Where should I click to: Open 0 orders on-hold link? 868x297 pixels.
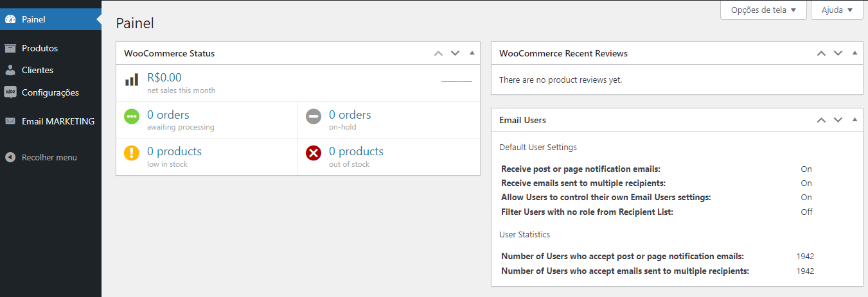pyautogui.click(x=350, y=115)
